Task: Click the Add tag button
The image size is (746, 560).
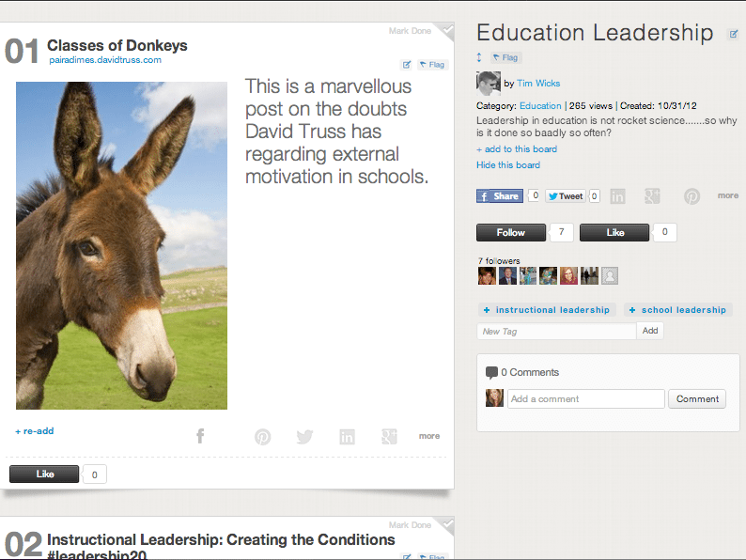Action: coord(650,331)
